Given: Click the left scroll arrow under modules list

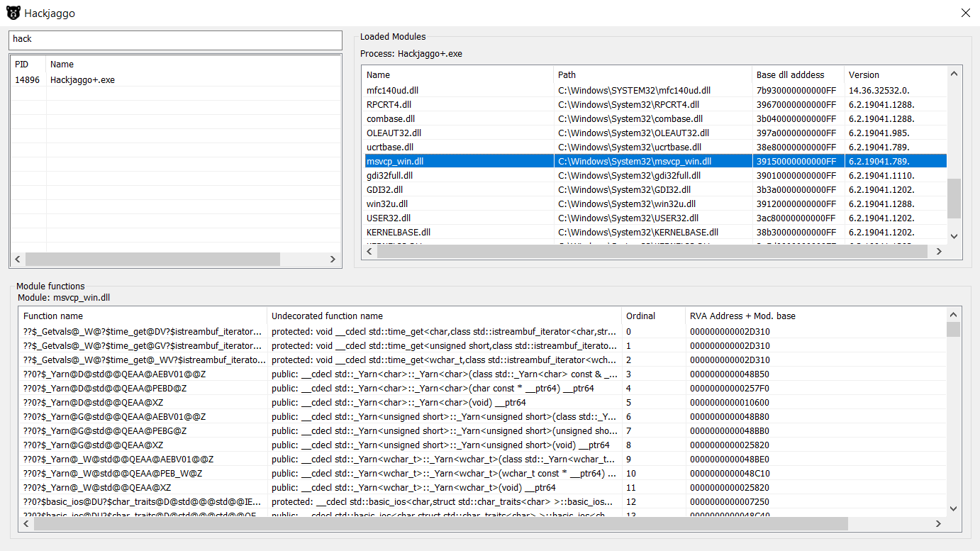Looking at the screenshot, I should 369,251.
